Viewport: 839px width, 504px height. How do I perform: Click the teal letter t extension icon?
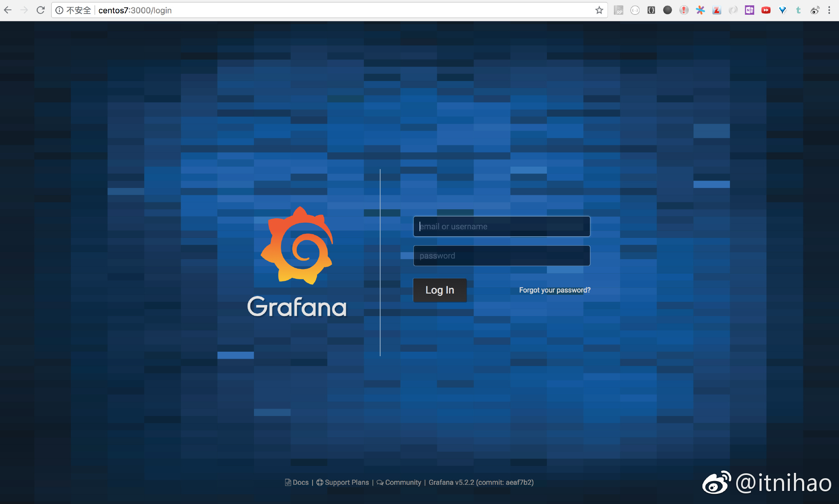point(798,10)
